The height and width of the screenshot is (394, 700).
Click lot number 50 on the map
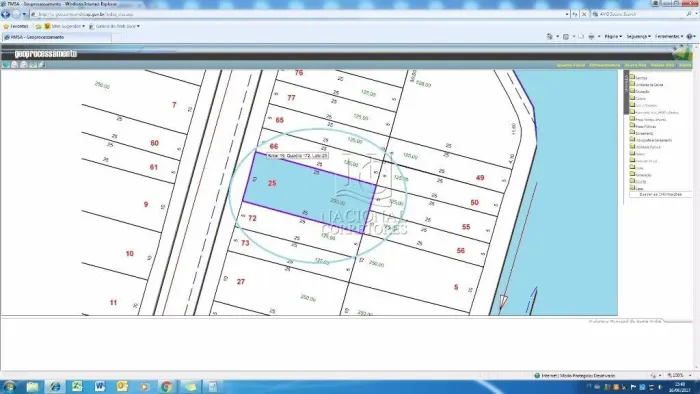tap(474, 203)
